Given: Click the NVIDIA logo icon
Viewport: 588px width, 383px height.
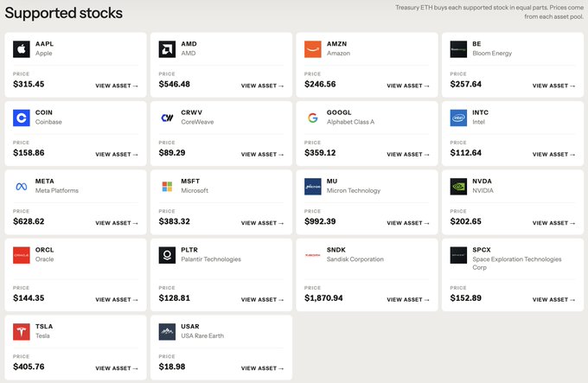Looking at the screenshot, I should [x=458, y=186].
